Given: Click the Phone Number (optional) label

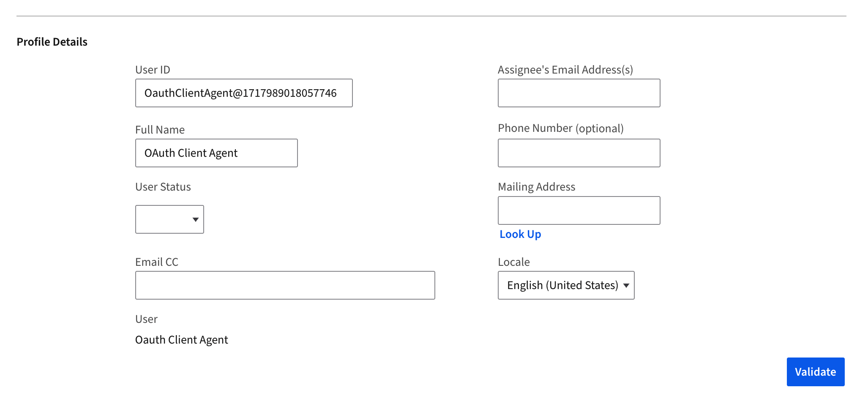Looking at the screenshot, I should click(561, 128).
